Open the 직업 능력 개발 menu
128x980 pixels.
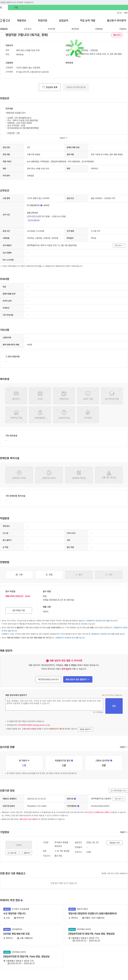(88, 21)
